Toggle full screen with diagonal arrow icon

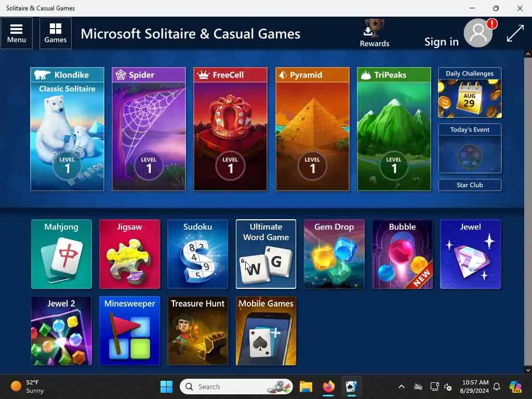click(x=515, y=33)
